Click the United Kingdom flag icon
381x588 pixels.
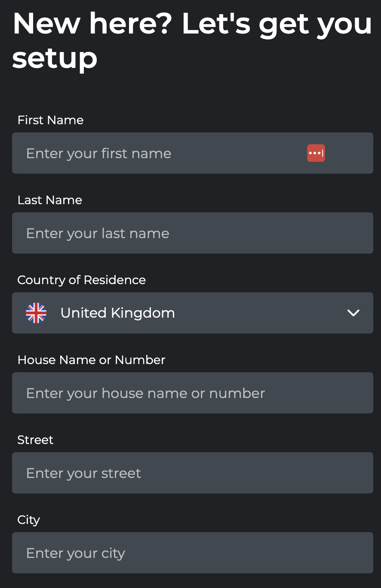click(36, 313)
